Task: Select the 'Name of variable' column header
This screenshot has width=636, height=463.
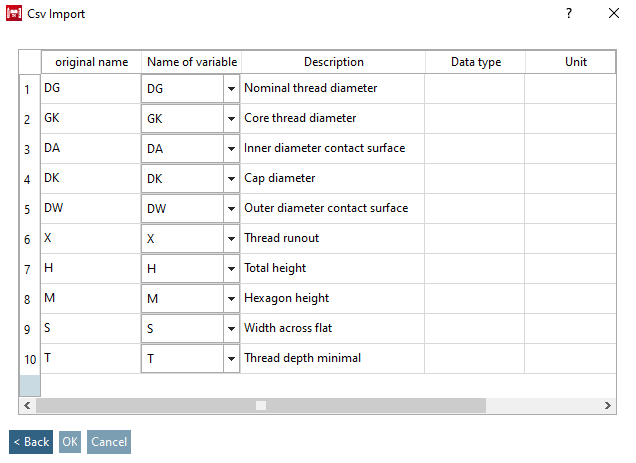Action: click(x=191, y=62)
